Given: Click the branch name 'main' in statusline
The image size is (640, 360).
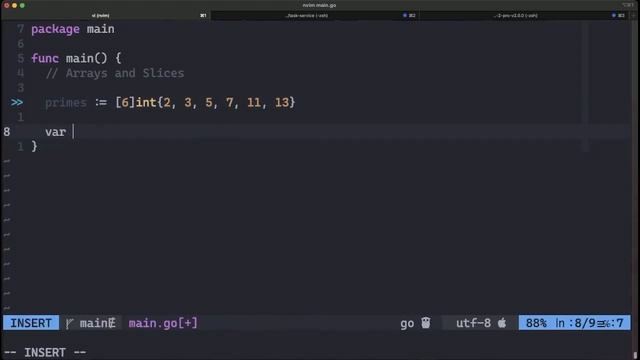Looking at the screenshot, I should (x=94, y=323).
